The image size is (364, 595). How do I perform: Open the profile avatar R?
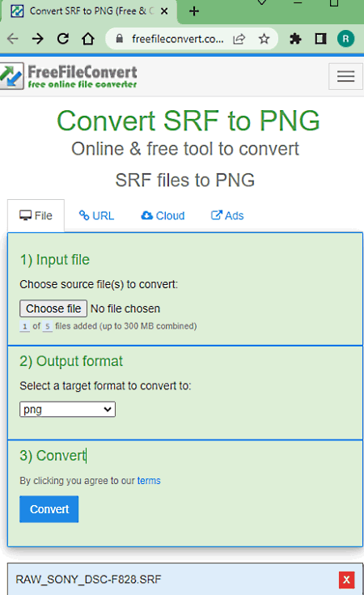coord(345,39)
